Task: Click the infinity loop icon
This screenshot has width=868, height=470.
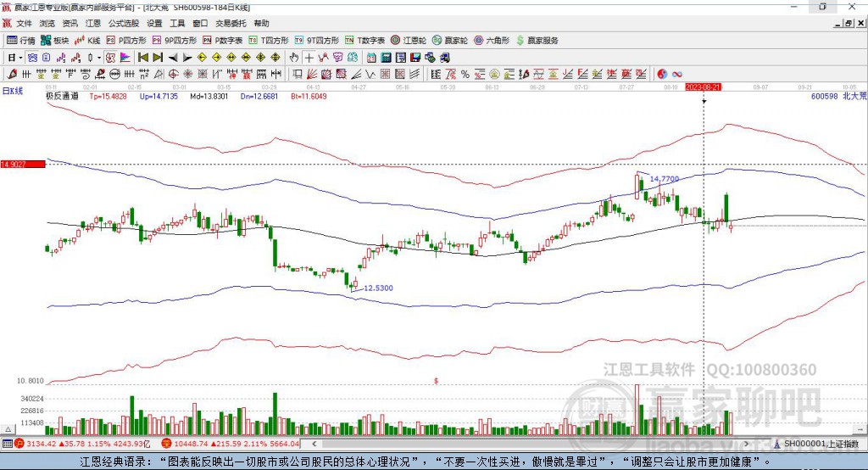Action: (x=676, y=75)
